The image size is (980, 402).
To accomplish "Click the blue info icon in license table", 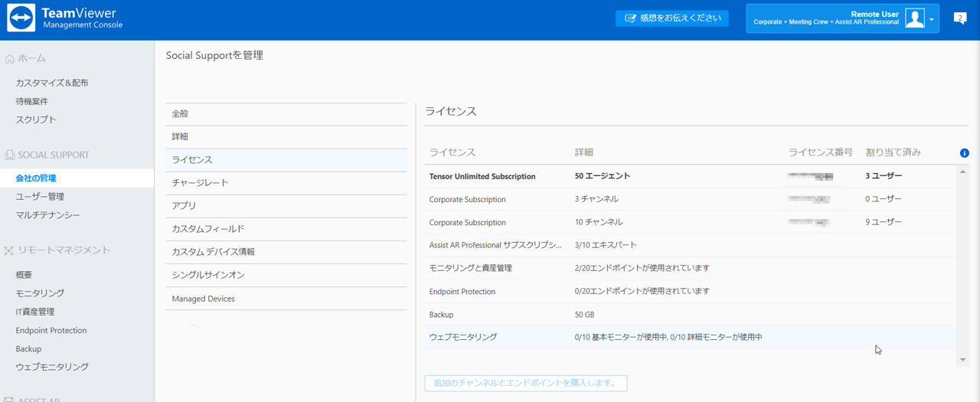I will pyautogui.click(x=964, y=153).
